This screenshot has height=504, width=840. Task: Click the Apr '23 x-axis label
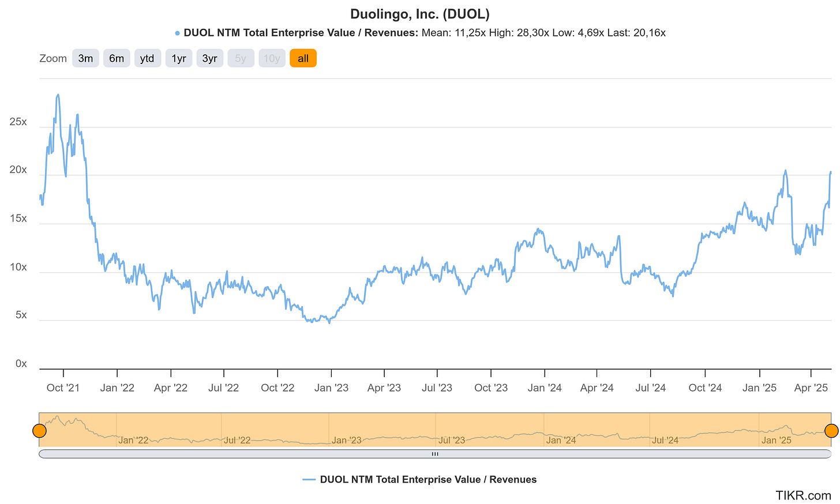coord(384,388)
